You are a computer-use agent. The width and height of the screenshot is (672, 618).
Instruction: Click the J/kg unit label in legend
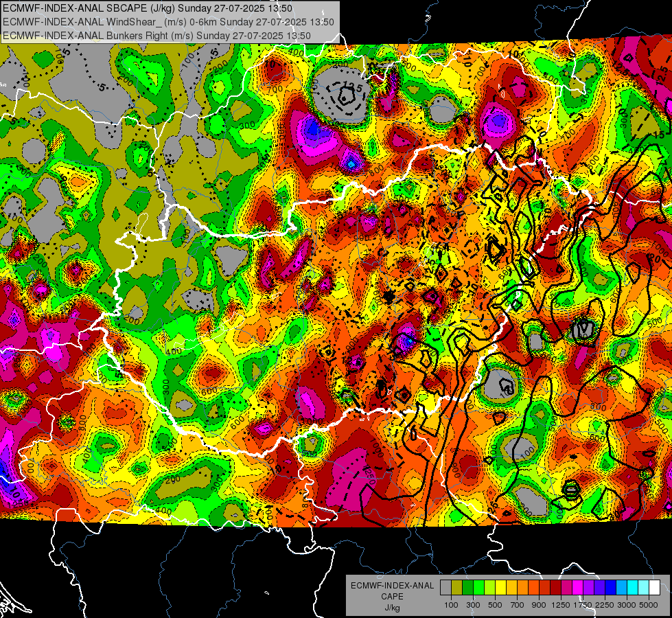(x=392, y=608)
